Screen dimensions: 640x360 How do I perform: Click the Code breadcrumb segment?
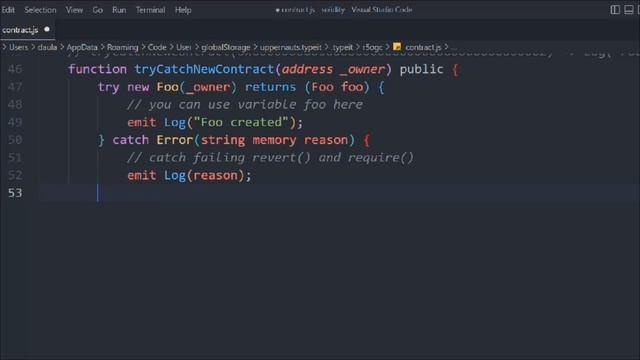pyautogui.click(x=157, y=47)
